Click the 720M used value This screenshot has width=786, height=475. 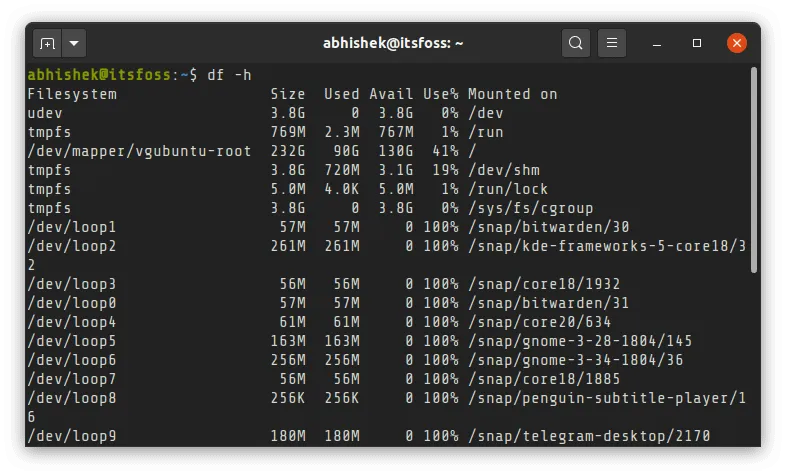pyautogui.click(x=342, y=170)
